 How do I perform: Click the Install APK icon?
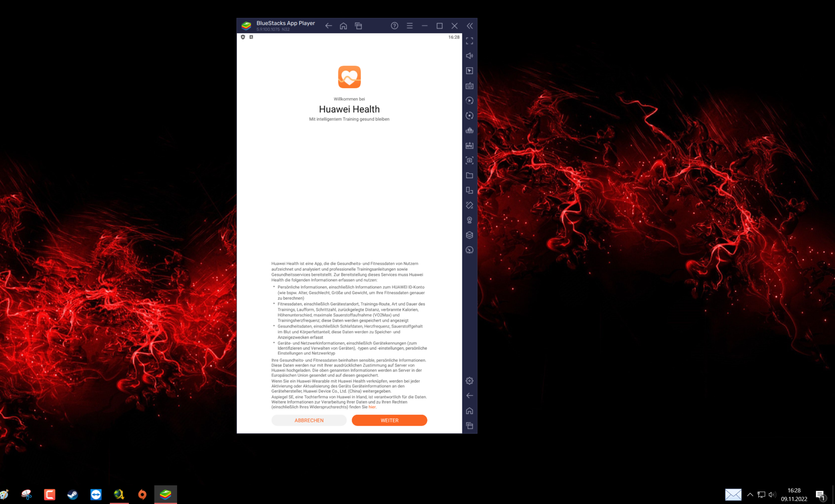point(469,146)
